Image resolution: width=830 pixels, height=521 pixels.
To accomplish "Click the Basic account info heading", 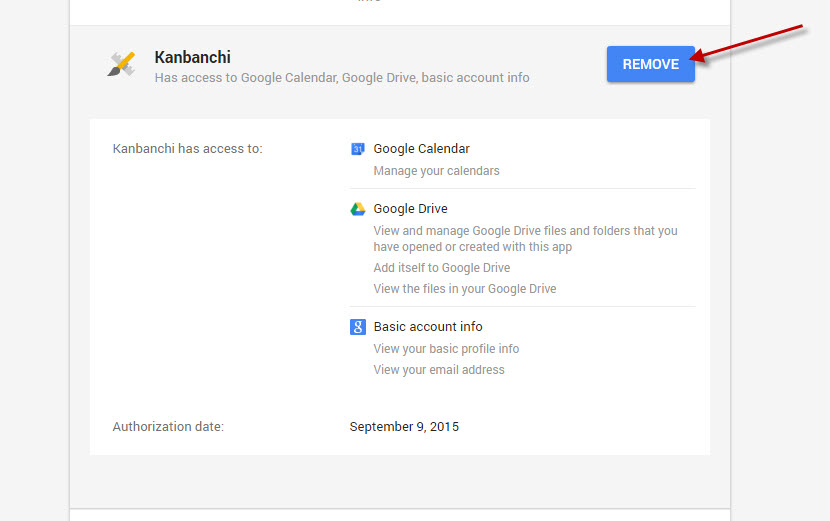I will pos(428,327).
